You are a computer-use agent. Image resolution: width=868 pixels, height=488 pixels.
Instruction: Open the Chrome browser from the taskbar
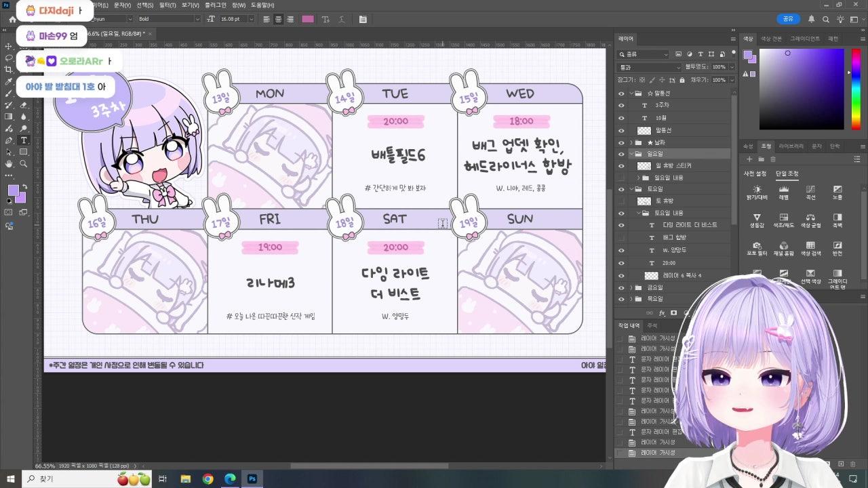(208, 479)
